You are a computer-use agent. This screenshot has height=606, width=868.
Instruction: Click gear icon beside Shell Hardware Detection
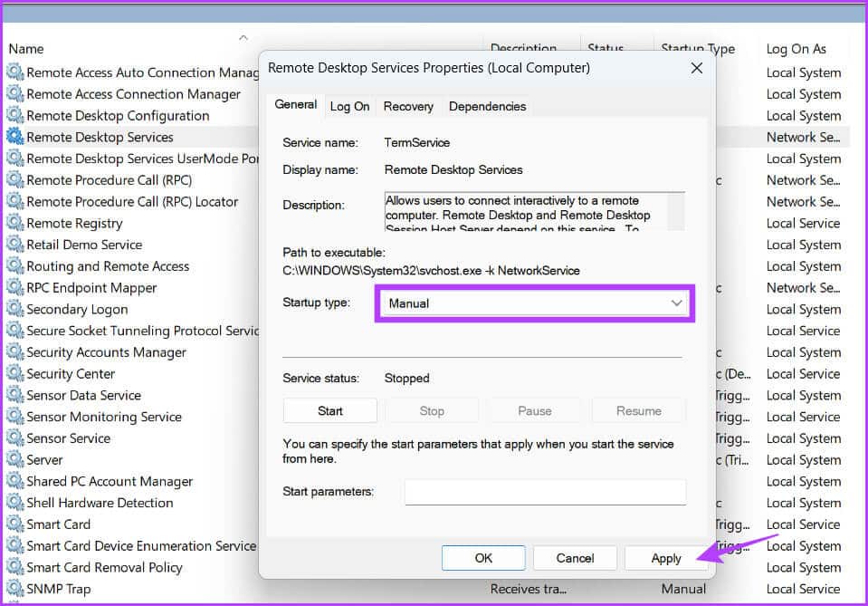click(x=15, y=503)
